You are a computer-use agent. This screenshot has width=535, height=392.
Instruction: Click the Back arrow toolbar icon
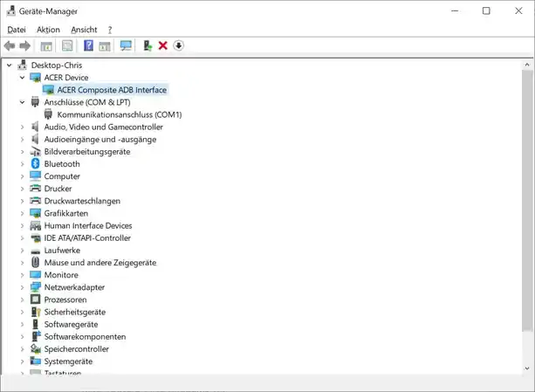10,45
